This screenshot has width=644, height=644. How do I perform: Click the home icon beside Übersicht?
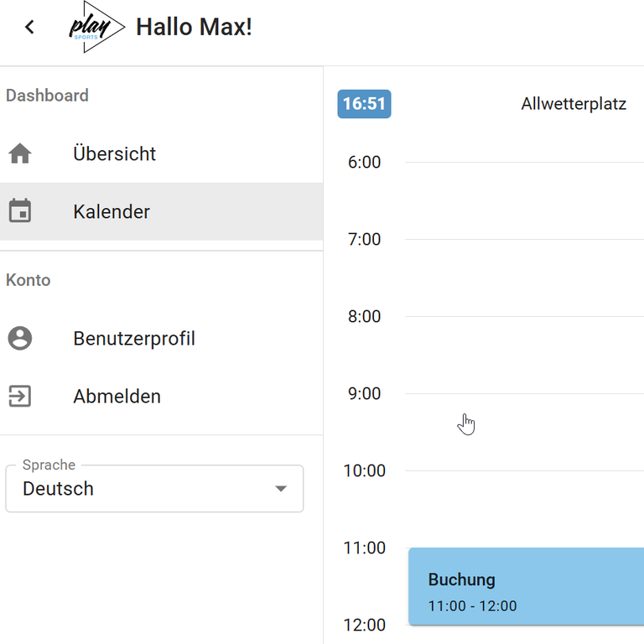point(20,153)
